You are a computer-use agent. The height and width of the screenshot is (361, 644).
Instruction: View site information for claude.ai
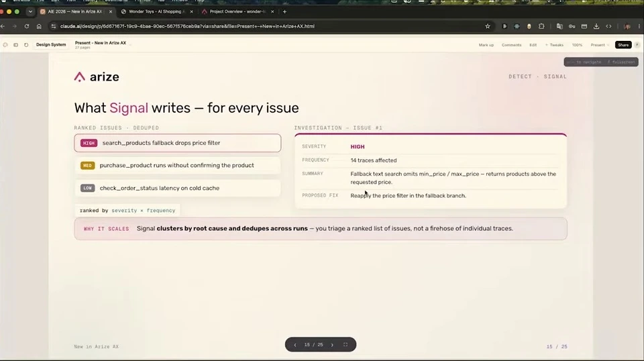click(x=54, y=26)
